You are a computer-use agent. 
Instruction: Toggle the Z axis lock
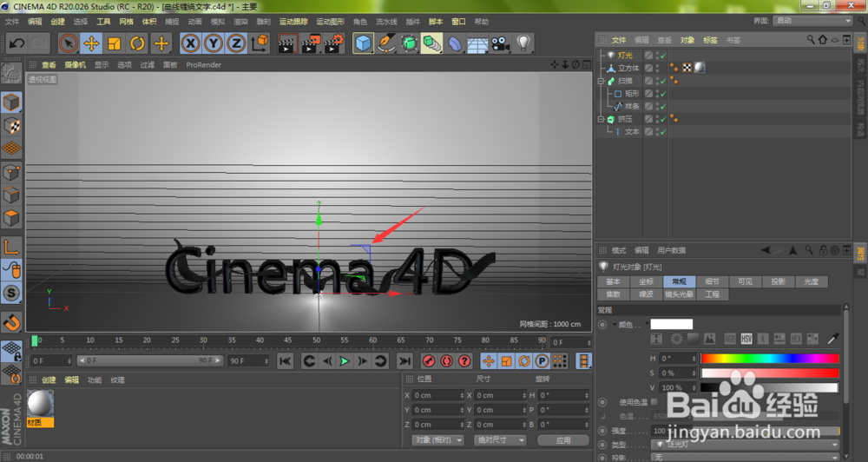(x=236, y=43)
